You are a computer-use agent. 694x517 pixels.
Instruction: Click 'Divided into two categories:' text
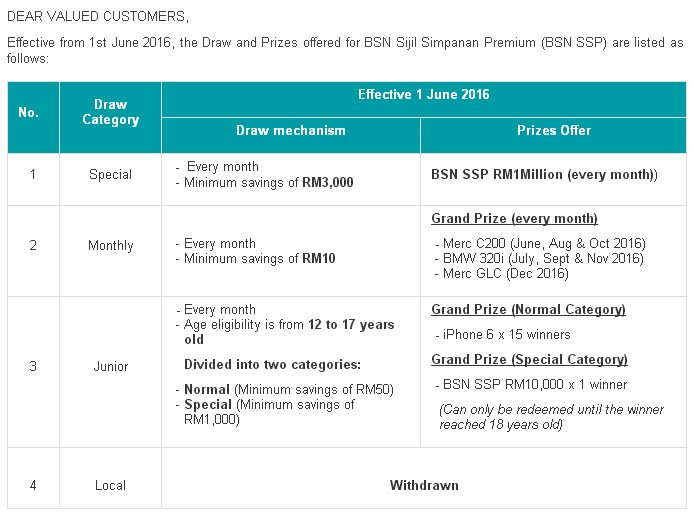pyautogui.click(x=273, y=365)
